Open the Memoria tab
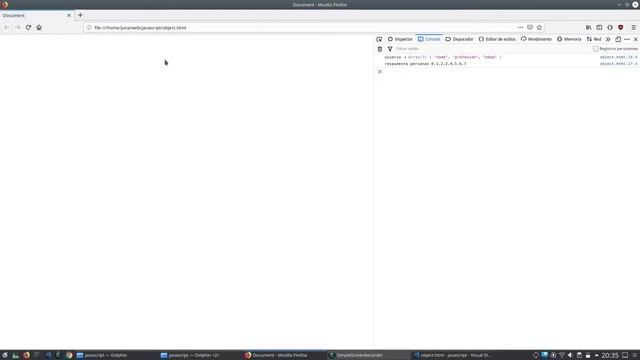Viewport: 640px width, 360px height. tap(569, 39)
